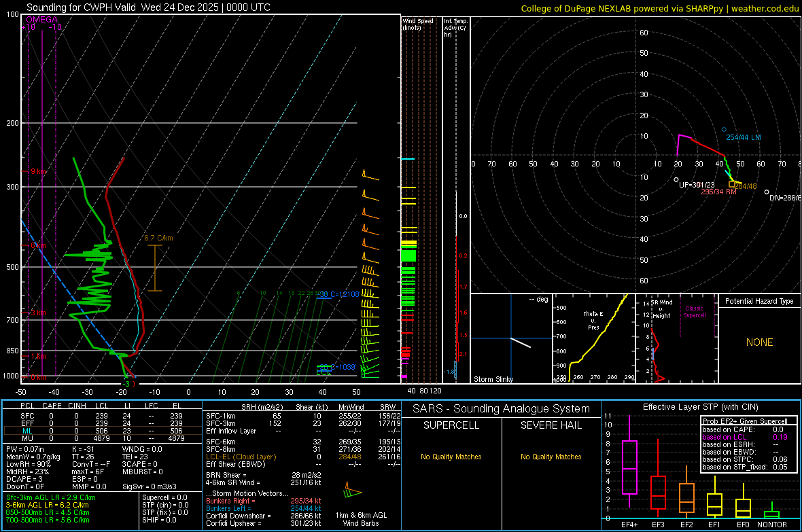The height and width of the screenshot is (532, 802).
Task: Click the yellow Theta-E v. Pres curve
Action: tap(598, 340)
